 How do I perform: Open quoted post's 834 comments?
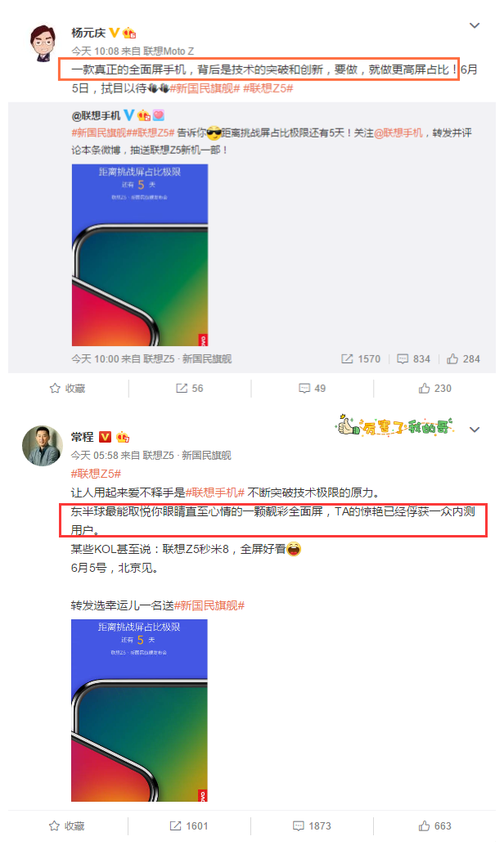(x=413, y=359)
